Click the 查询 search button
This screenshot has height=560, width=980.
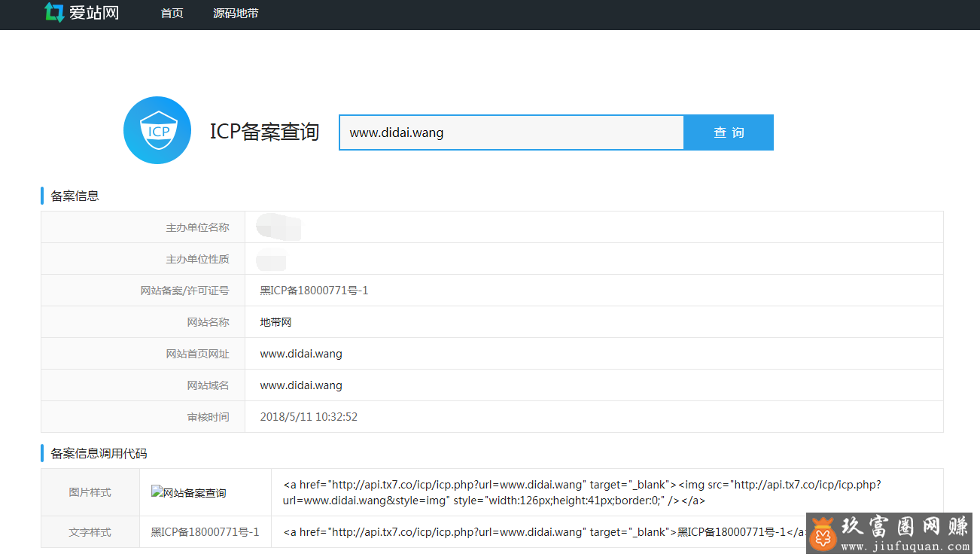729,132
